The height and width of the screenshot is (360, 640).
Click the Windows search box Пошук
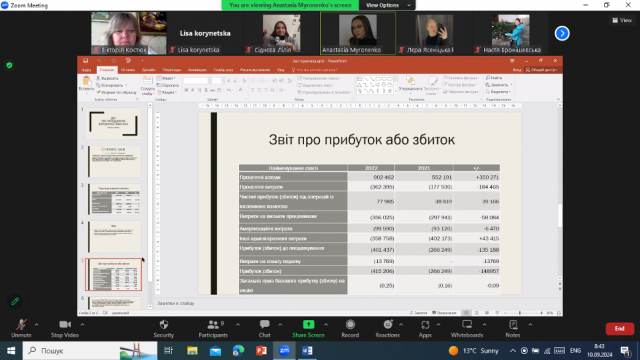pos(90,351)
